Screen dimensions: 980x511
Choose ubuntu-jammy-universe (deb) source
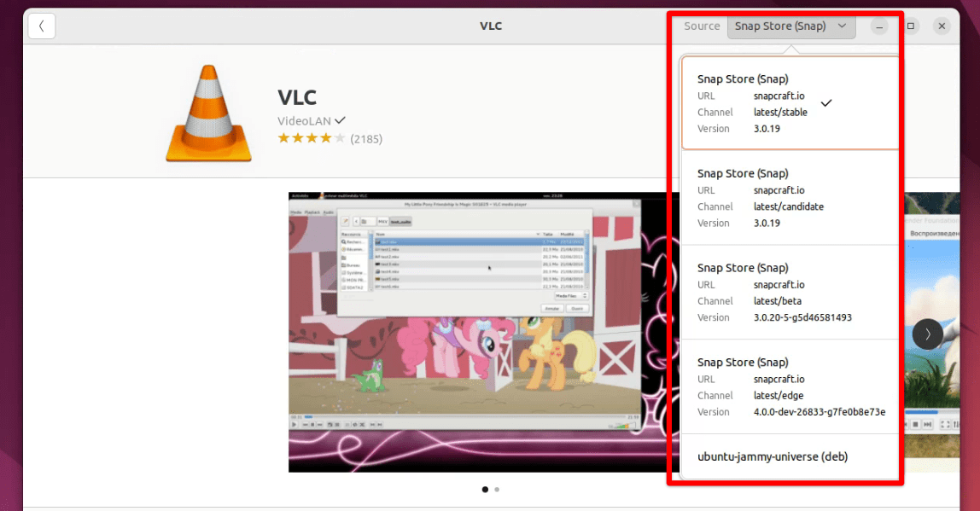coord(790,456)
